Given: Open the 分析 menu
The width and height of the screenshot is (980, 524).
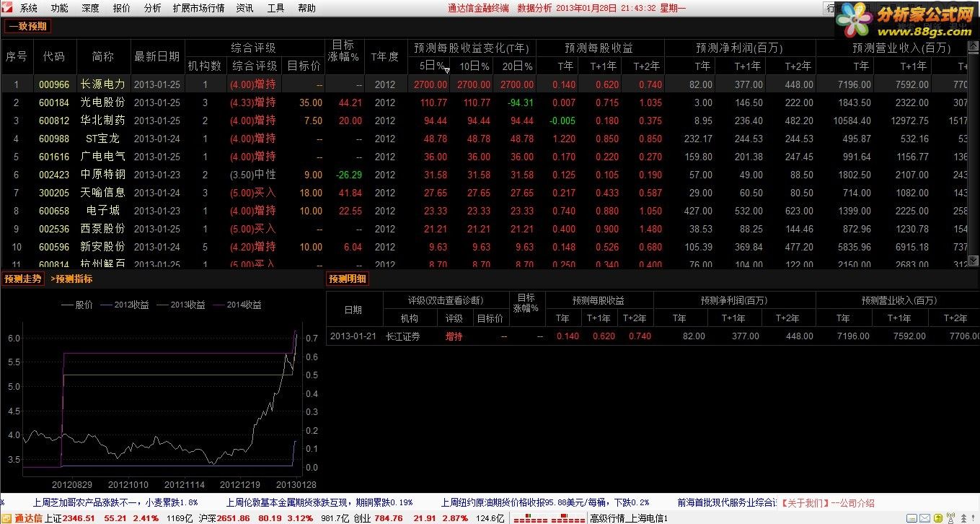Looking at the screenshot, I should point(152,9).
